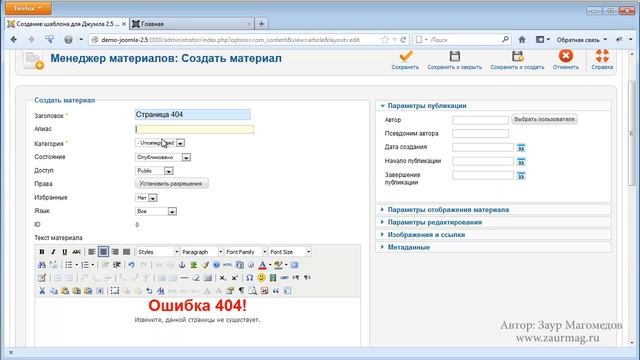Open Справка help
Image resolution: width=640 pixels, height=360 pixels.
pos(602,60)
